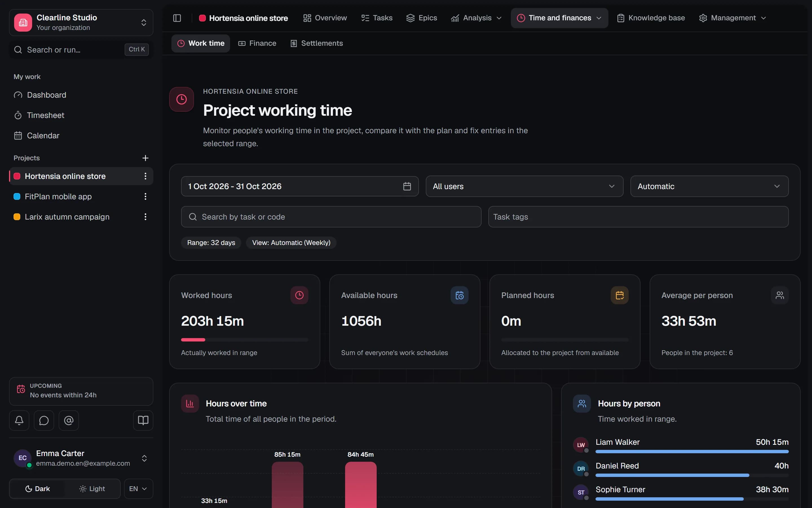Viewport: 812px width, 508px height.
Task: Click Clearline Studio organization logo
Action: coord(23,23)
